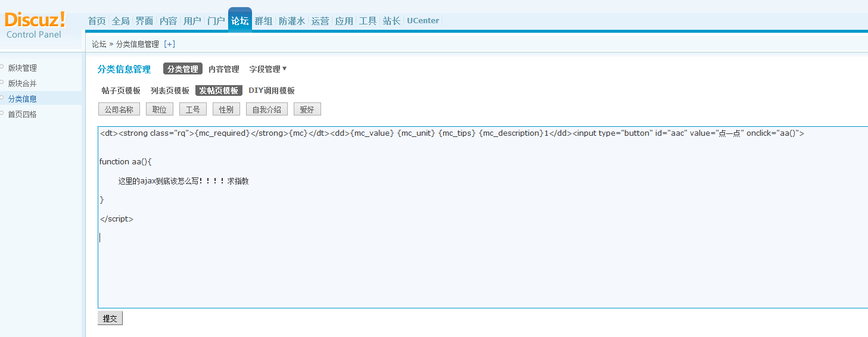Click the 提交 submit button
Viewport: 868px width, 337px height.
(110, 319)
